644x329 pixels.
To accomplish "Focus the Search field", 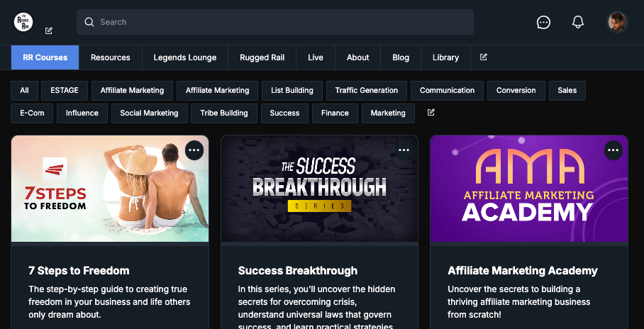I will 274,22.
